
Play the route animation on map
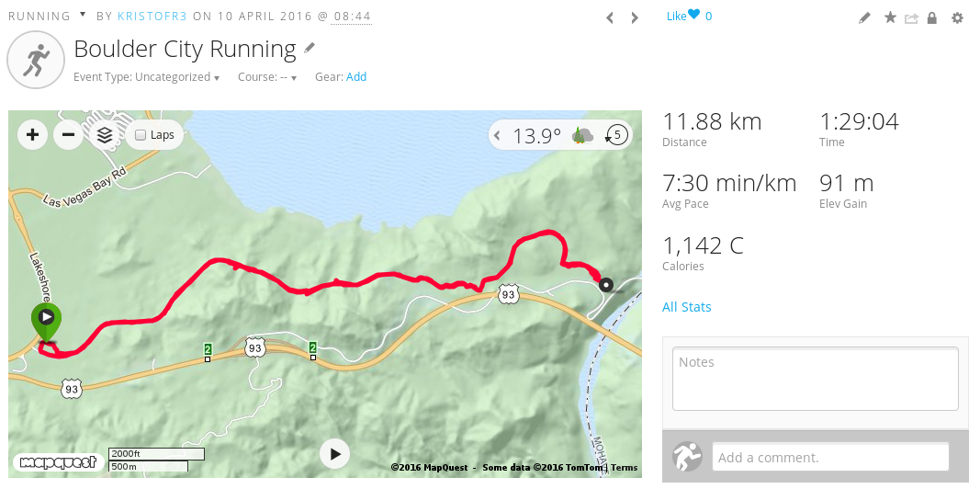[335, 454]
